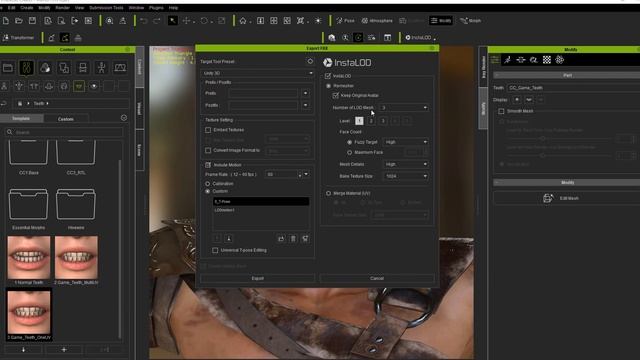This screenshot has height=360, width=640.
Task: Open the Prefix dropdown arrow
Action: [x=305, y=93]
